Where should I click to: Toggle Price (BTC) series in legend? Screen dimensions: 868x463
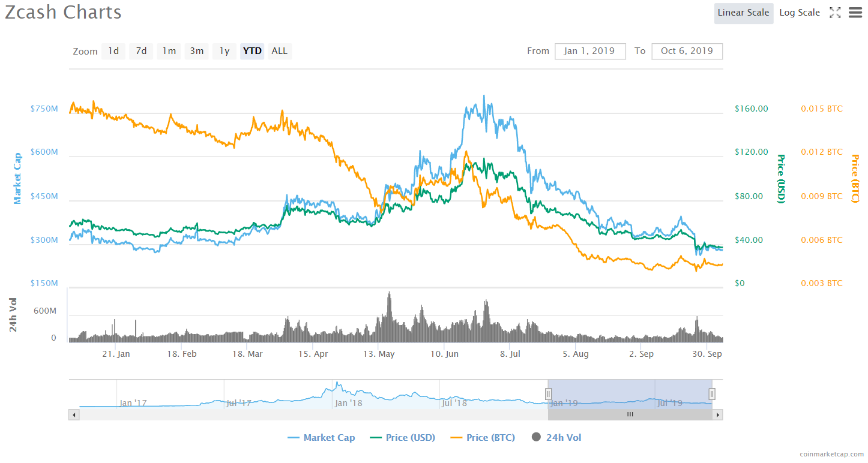481,438
